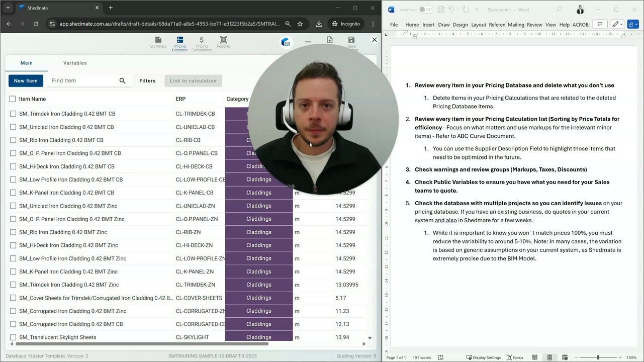Switch Word to Web Layout view
This screenshot has width=644, height=362.
click(x=564, y=357)
